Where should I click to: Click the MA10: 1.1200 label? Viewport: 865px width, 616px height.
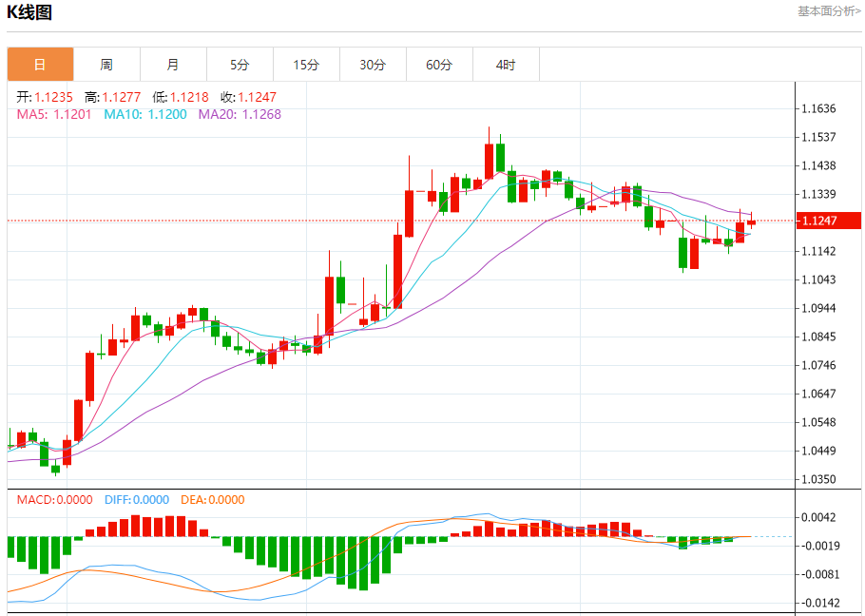tap(145, 114)
